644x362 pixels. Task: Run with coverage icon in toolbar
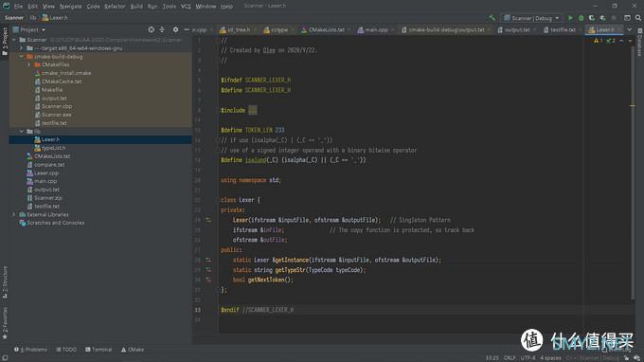coord(592,18)
